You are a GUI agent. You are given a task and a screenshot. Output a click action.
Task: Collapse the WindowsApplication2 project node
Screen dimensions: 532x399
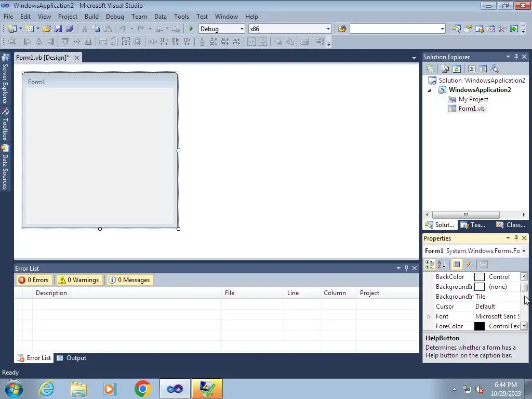429,90
